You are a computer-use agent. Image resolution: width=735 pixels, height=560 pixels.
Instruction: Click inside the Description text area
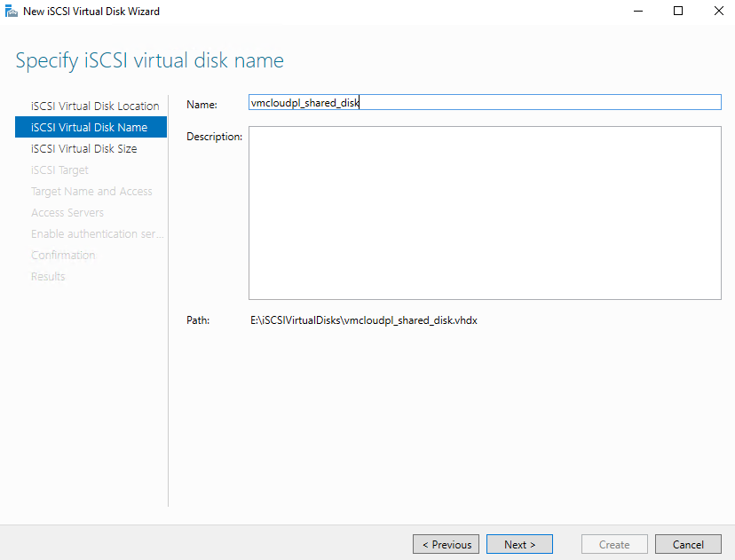[x=484, y=211]
